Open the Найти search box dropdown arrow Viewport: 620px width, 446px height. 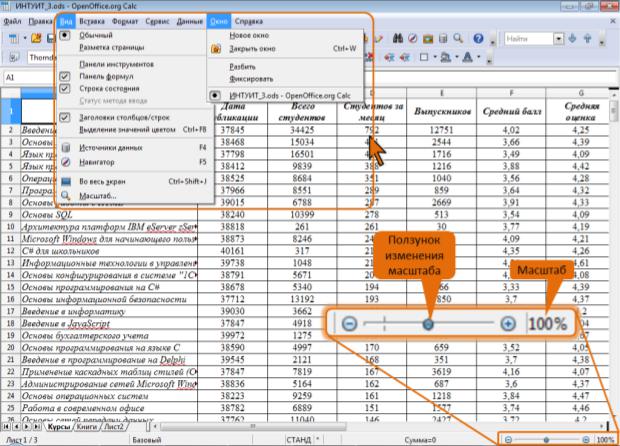coord(558,39)
